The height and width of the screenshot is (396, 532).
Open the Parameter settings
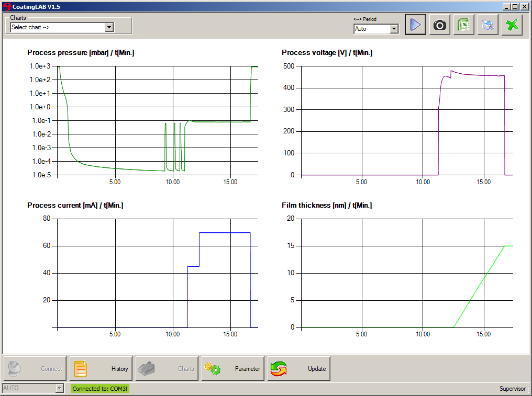click(232, 369)
